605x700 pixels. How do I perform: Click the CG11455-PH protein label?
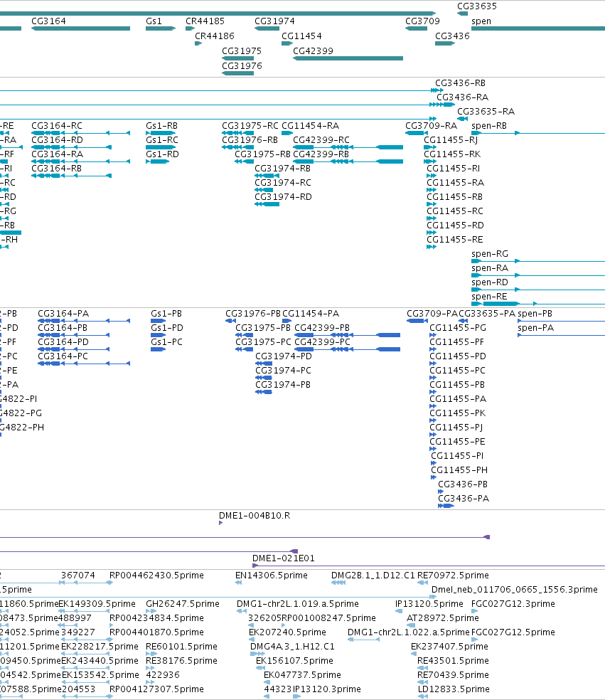[x=459, y=470]
